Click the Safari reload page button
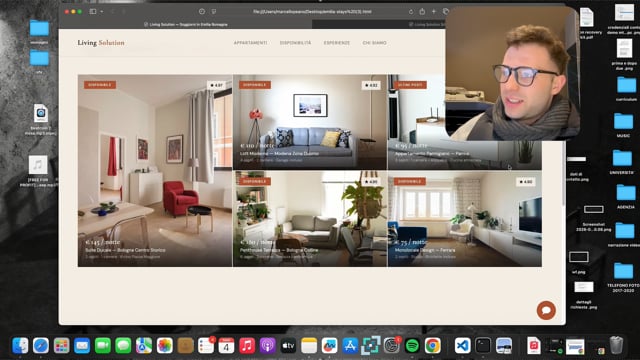640x360 pixels. (411, 11)
